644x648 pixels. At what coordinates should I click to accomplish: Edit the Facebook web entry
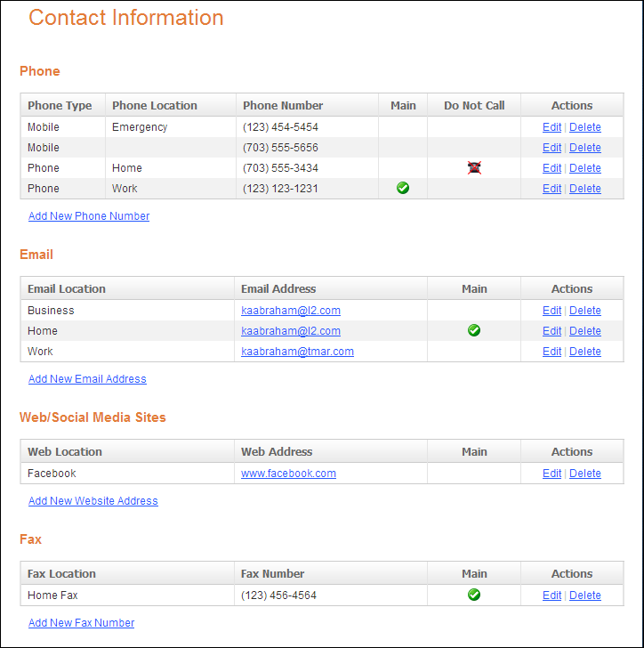pos(551,474)
